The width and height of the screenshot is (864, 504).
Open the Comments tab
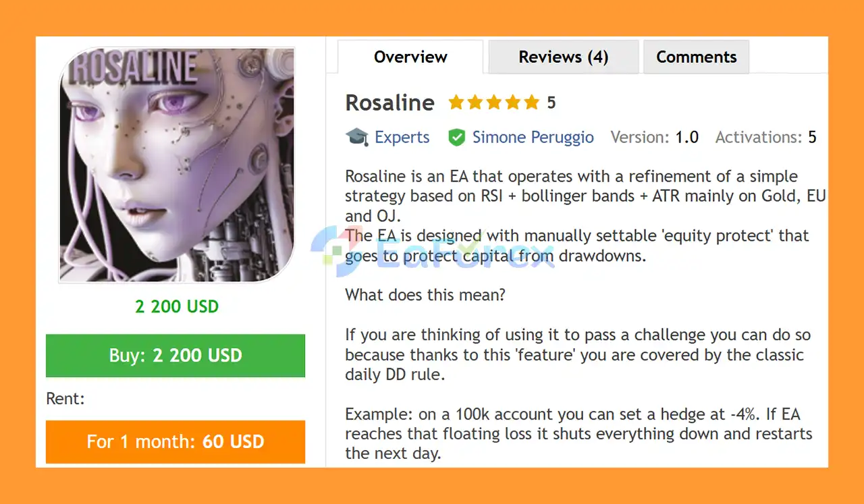tap(696, 57)
